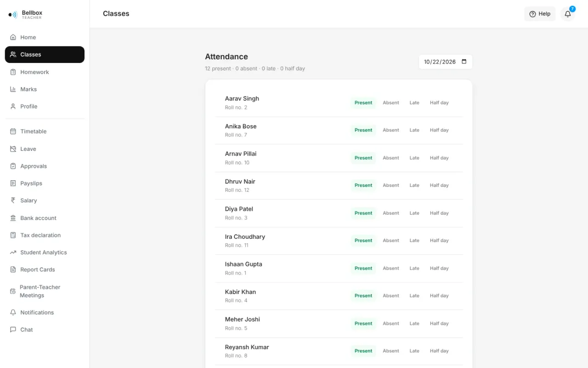Open the attendance date calendar picker
The image size is (588, 368).
(x=464, y=62)
